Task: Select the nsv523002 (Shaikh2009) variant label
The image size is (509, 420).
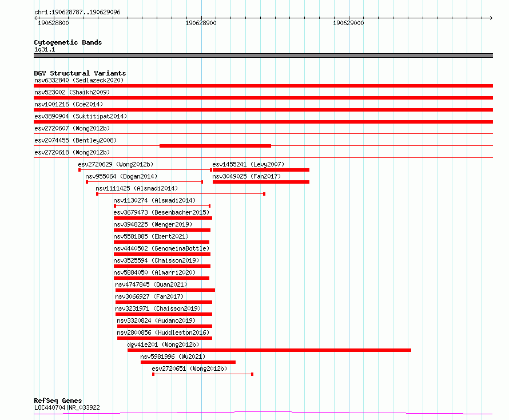Action: point(72,92)
